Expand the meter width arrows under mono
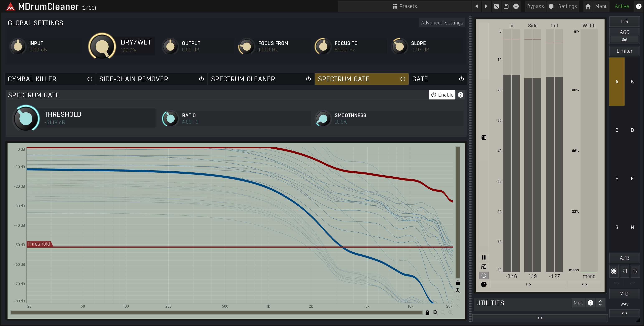Image resolution: width=644 pixels, height=326 pixels. click(584, 284)
